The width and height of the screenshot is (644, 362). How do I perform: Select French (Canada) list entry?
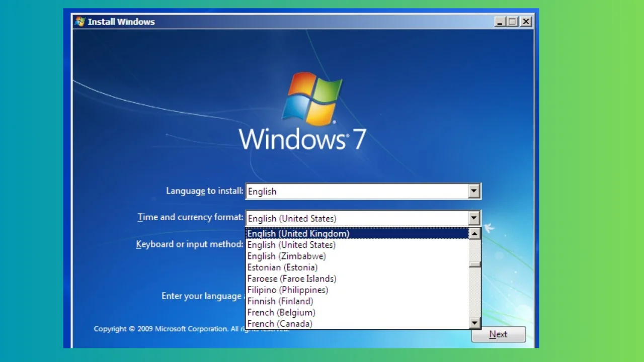357,323
